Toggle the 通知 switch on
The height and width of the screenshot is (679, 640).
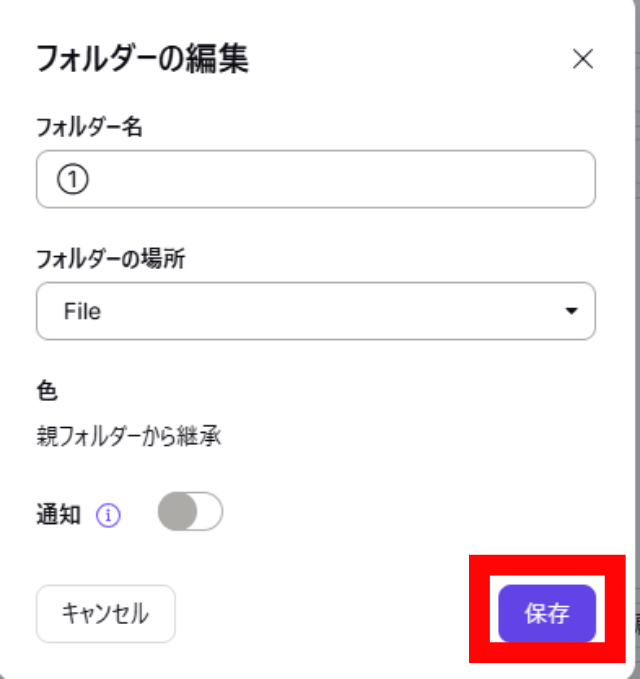pyautogui.click(x=190, y=511)
